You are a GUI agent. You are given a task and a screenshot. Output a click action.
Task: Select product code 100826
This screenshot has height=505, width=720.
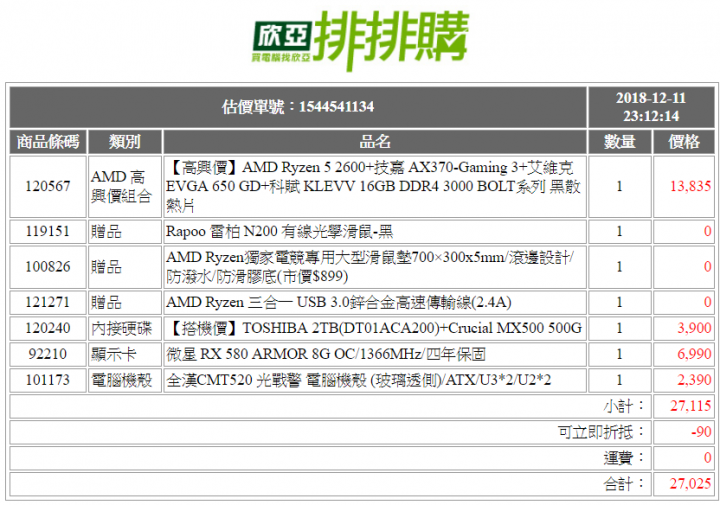(x=48, y=267)
